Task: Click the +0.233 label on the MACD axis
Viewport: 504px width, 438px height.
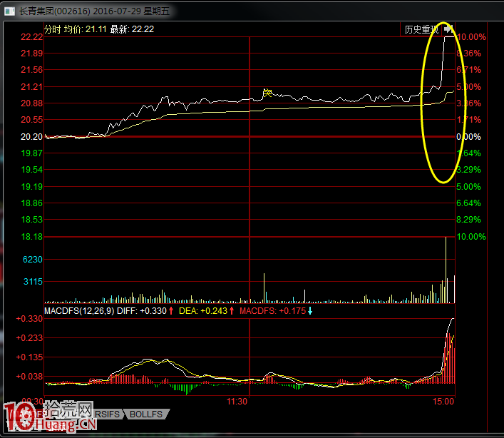Action: (29, 338)
